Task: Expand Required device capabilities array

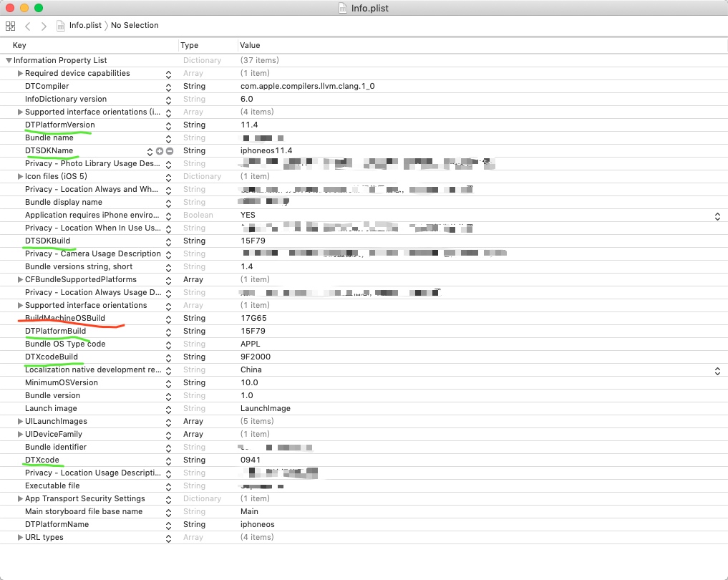Action: click(x=20, y=74)
